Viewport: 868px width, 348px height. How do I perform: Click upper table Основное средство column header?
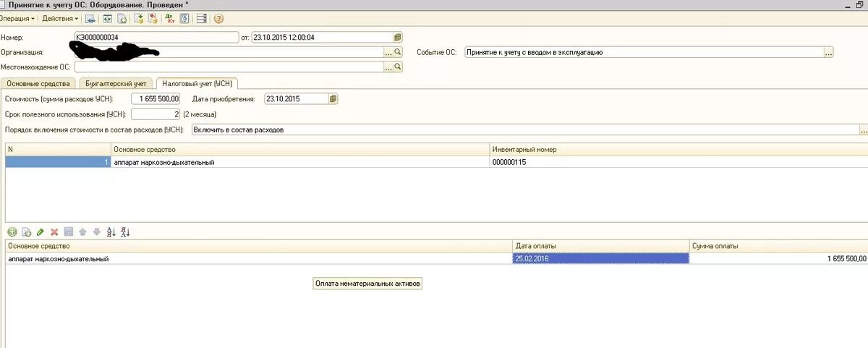click(x=300, y=150)
